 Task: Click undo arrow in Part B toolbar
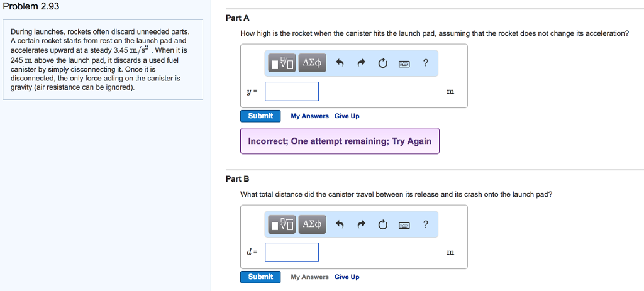340,224
